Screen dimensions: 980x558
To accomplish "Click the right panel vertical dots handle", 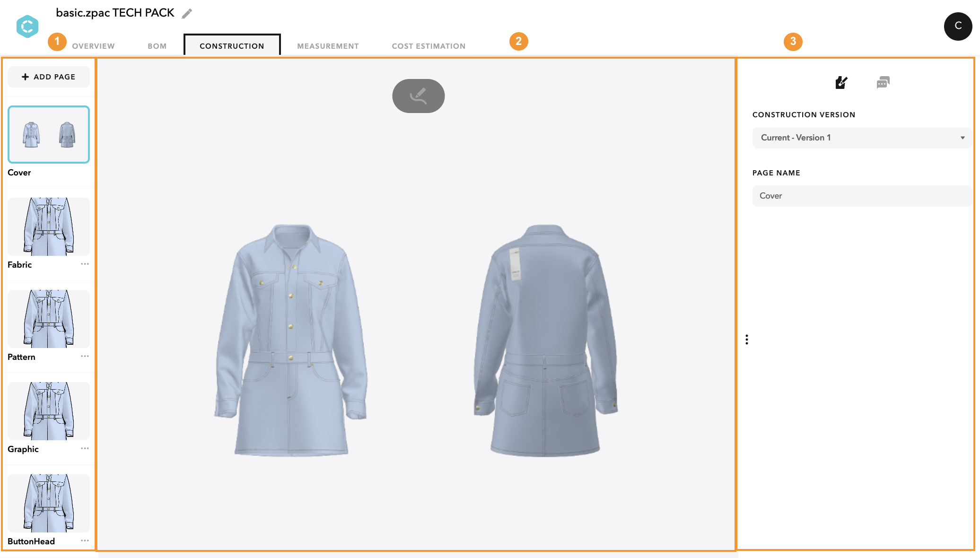I will [x=747, y=340].
